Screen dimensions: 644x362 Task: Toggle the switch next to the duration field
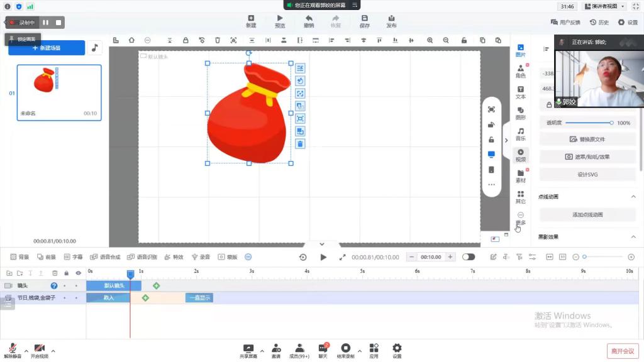coord(469,257)
